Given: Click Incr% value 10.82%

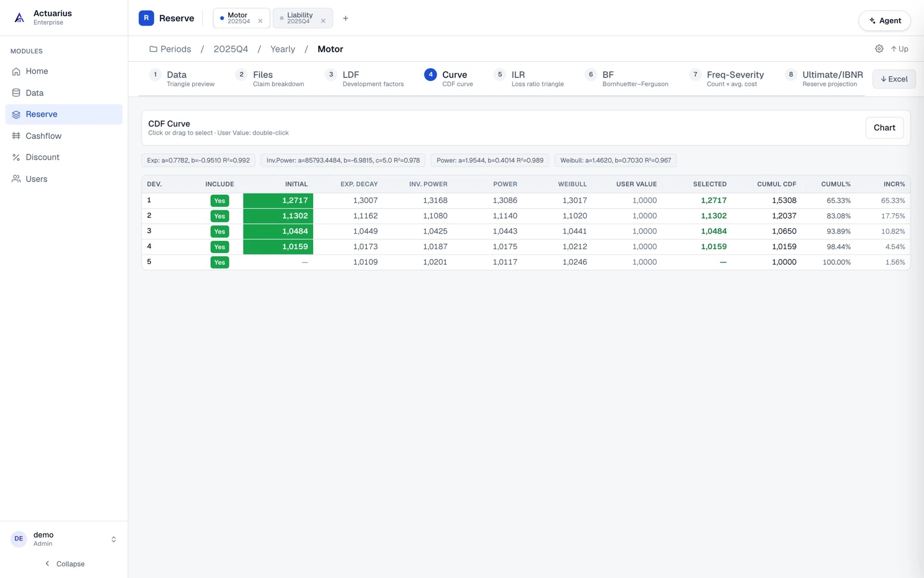Looking at the screenshot, I should pos(893,231).
